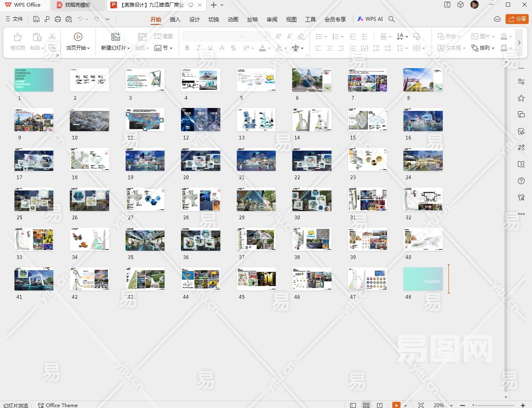Click the New Slide icon

pos(116,37)
